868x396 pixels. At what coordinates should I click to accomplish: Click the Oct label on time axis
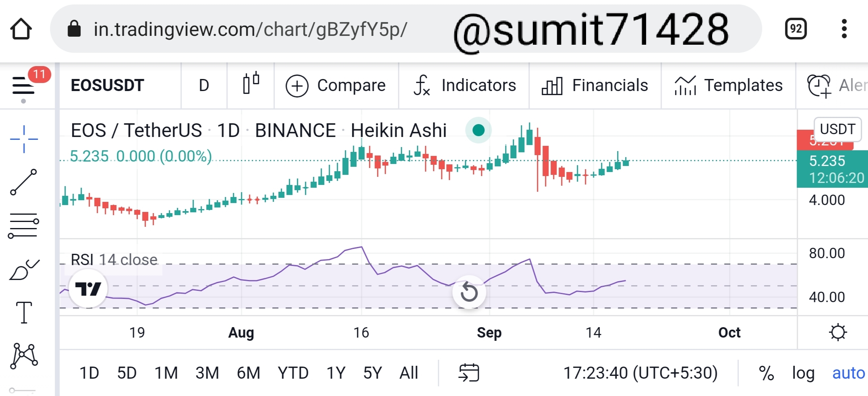[729, 333]
